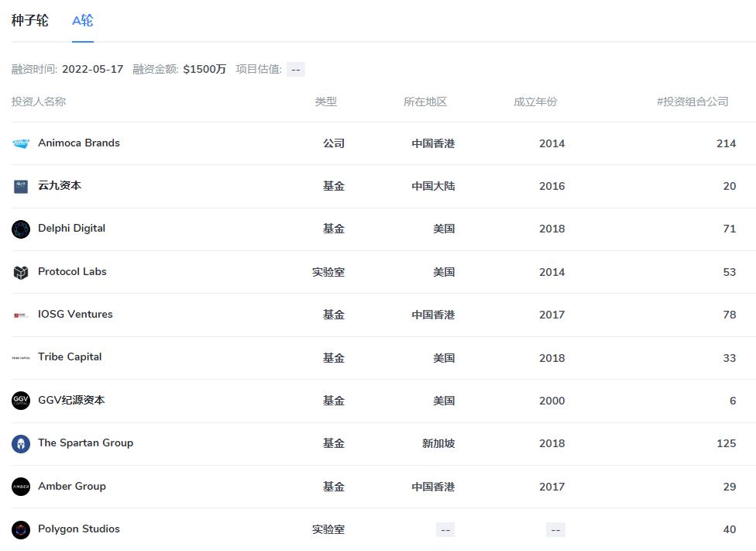Screen dimensions: 756x551
Task: Click the 所在地区 column header
Action: point(424,102)
